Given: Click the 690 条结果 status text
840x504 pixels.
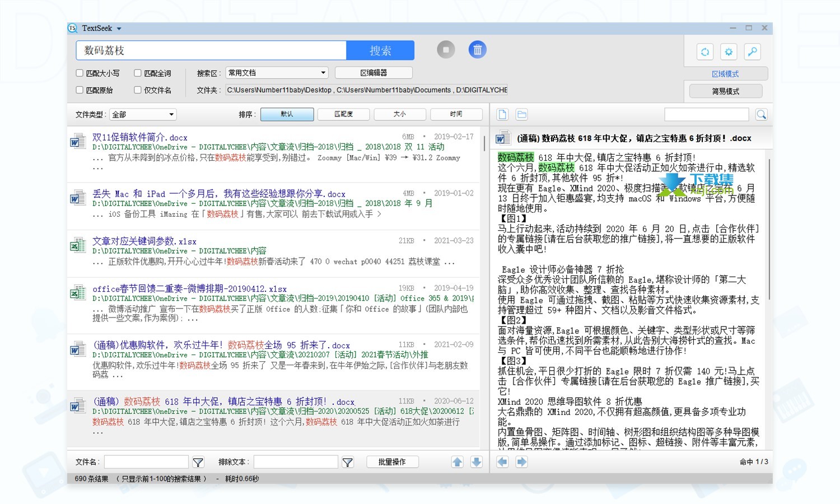Looking at the screenshot, I should click(x=91, y=479).
